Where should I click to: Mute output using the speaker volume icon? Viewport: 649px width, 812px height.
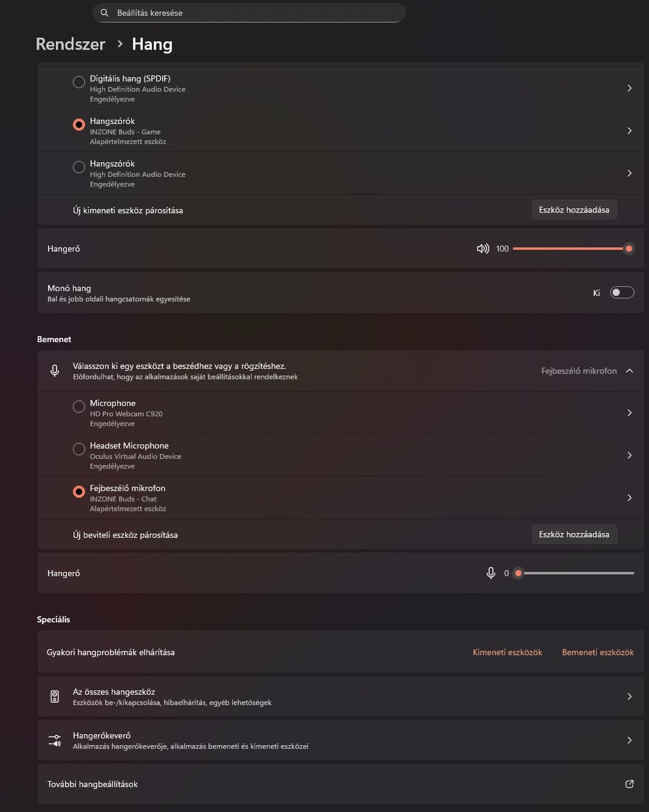tap(482, 249)
